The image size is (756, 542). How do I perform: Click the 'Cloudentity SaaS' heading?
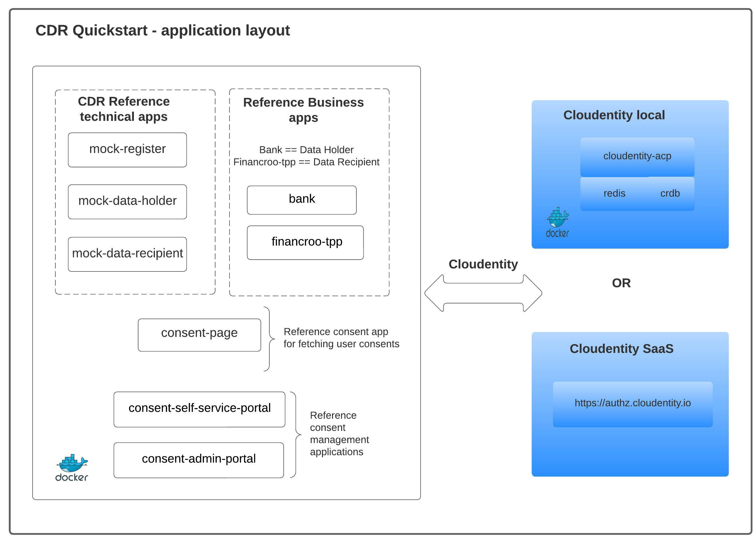click(621, 349)
